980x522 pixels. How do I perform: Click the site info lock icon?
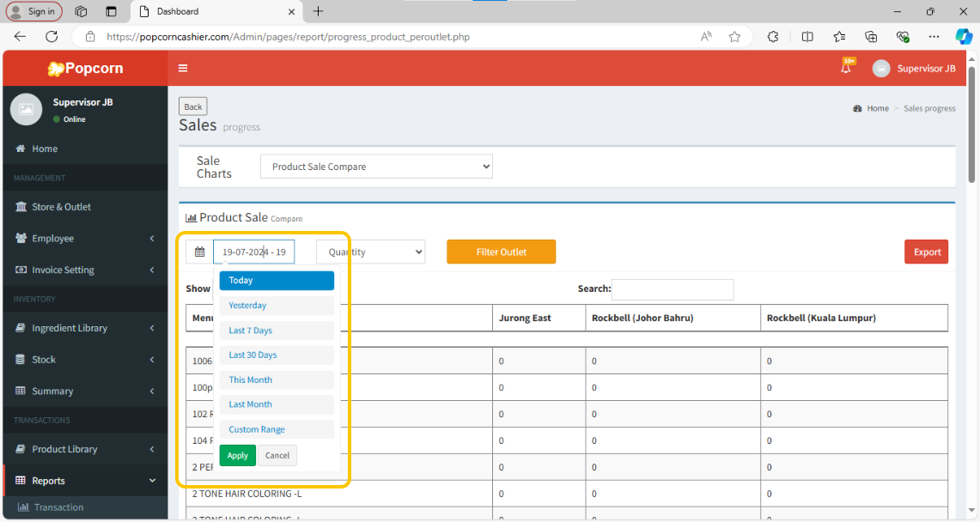tap(90, 37)
